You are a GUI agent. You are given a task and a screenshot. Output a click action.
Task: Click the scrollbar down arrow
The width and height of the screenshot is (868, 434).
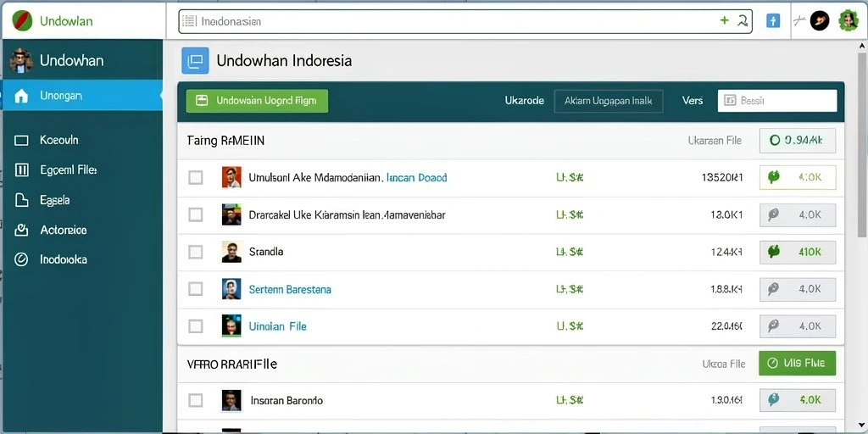[x=861, y=426]
